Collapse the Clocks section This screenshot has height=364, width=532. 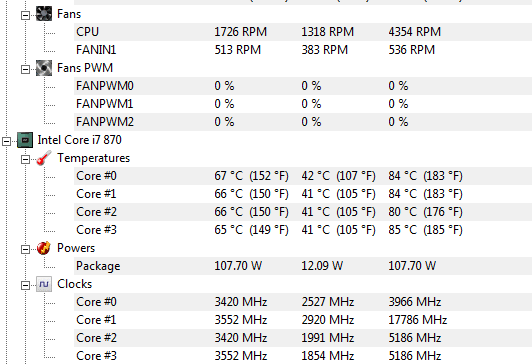(25, 285)
